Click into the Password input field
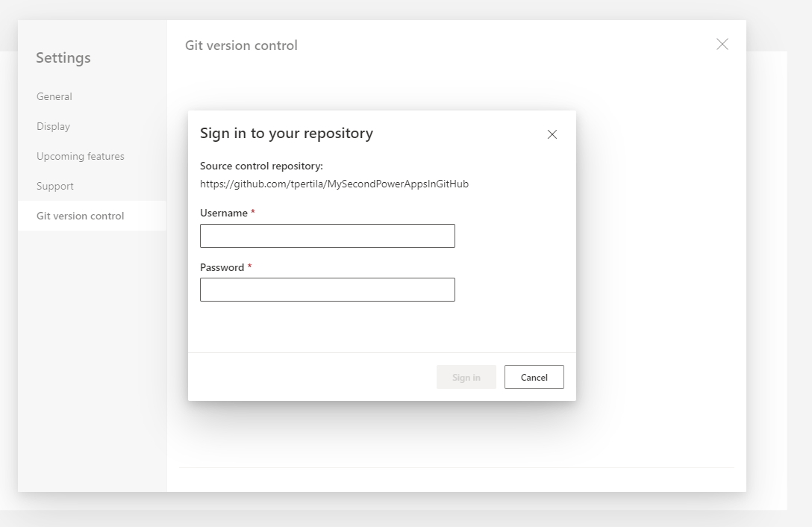812x527 pixels. point(327,290)
